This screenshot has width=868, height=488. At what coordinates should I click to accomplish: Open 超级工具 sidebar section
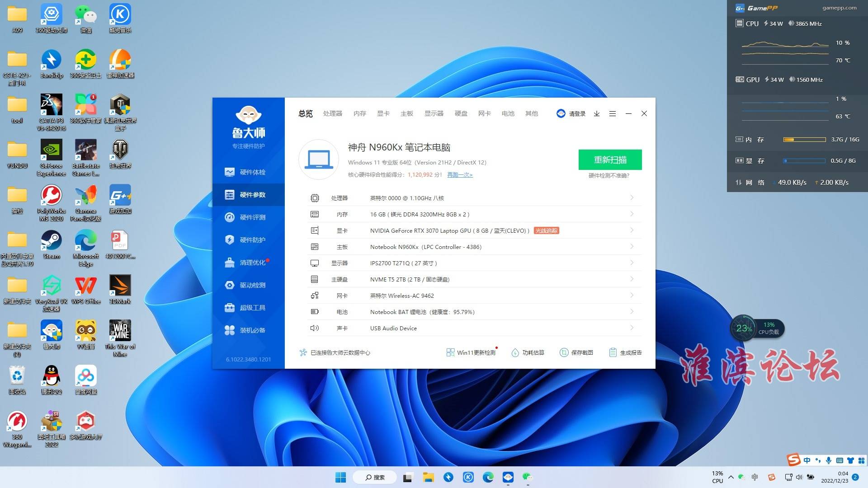tap(248, 308)
